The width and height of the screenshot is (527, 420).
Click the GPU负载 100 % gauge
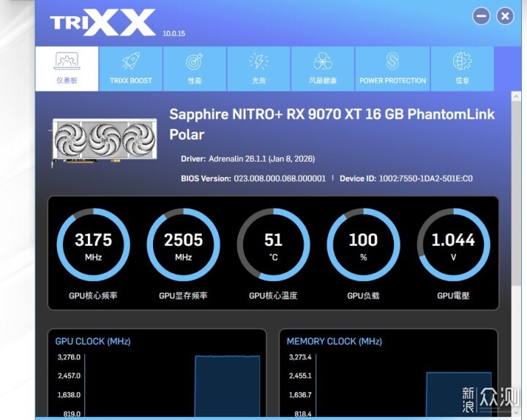pos(363,244)
